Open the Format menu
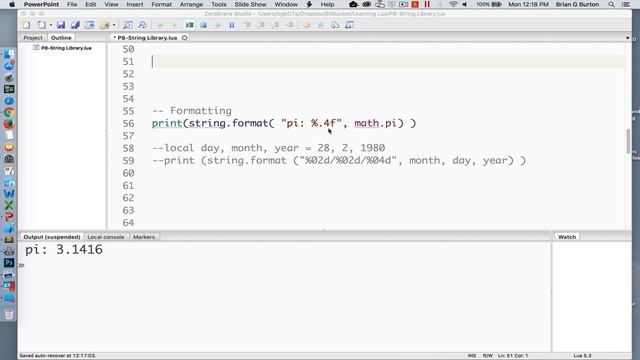 tap(162, 4)
